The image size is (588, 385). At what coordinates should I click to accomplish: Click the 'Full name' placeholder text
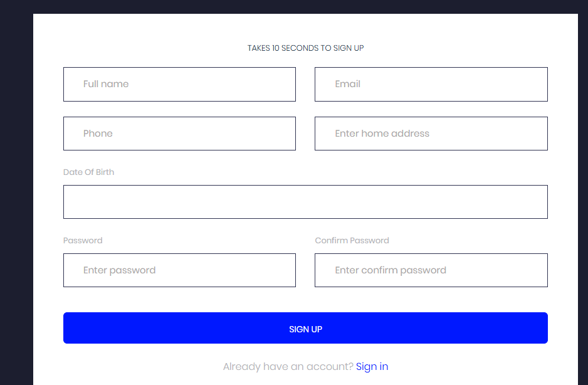pos(106,84)
